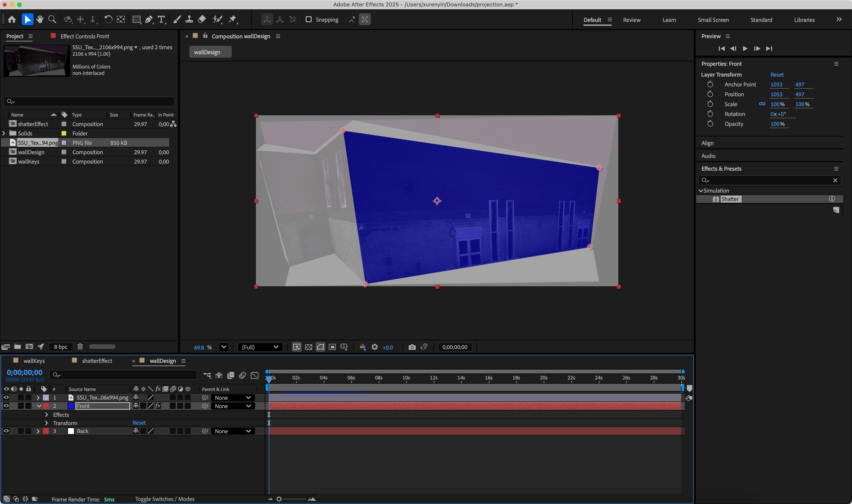Image resolution: width=852 pixels, height=504 pixels.
Task: Toggle visibility of the Back layer
Action: point(6,431)
